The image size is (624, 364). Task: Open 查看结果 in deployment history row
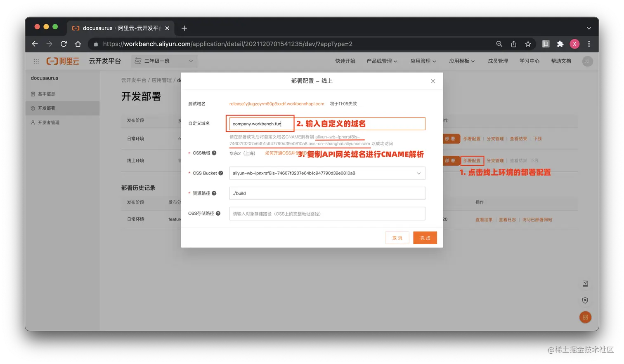pos(484,220)
